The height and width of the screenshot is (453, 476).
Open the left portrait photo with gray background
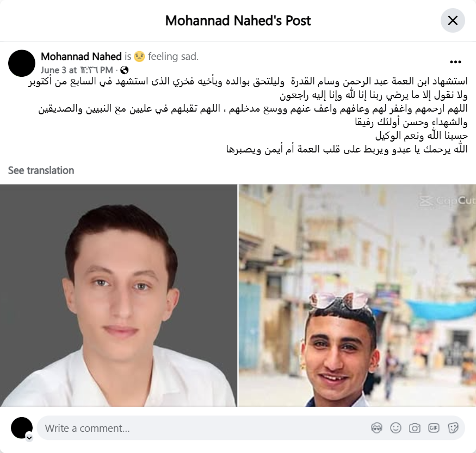point(119,295)
